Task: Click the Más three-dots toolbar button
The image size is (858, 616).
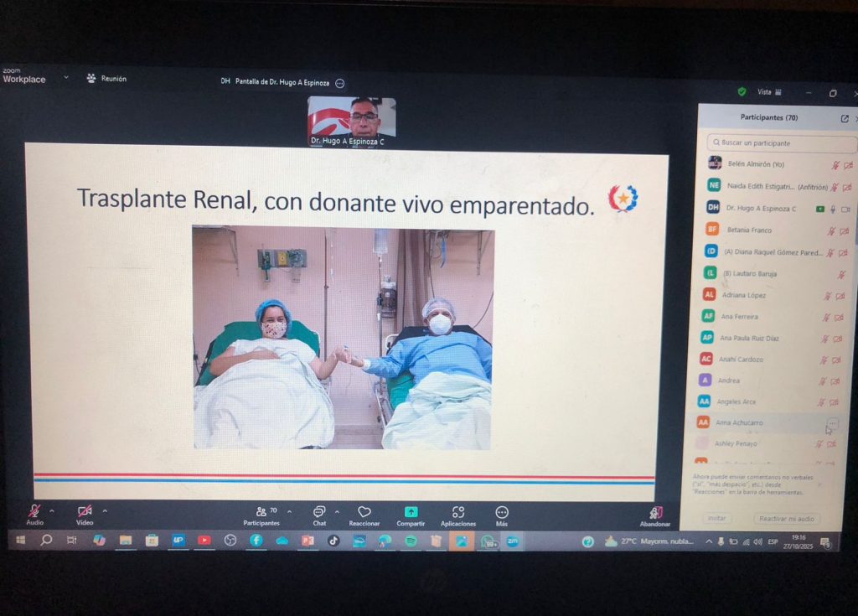Action: pos(501,512)
